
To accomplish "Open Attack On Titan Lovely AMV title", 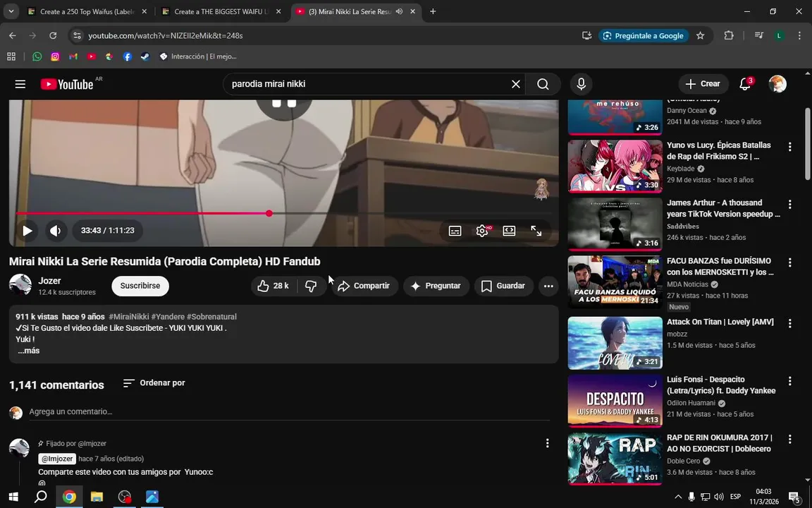I will pyautogui.click(x=720, y=322).
